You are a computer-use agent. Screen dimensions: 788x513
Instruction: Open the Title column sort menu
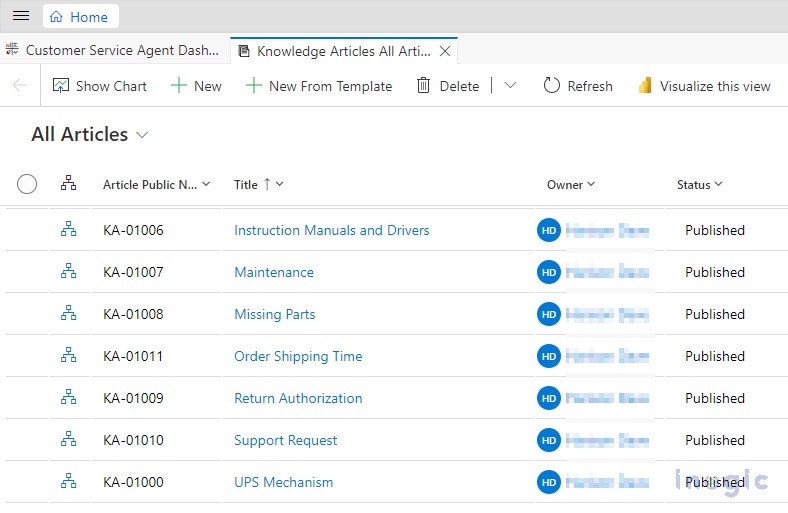259,184
